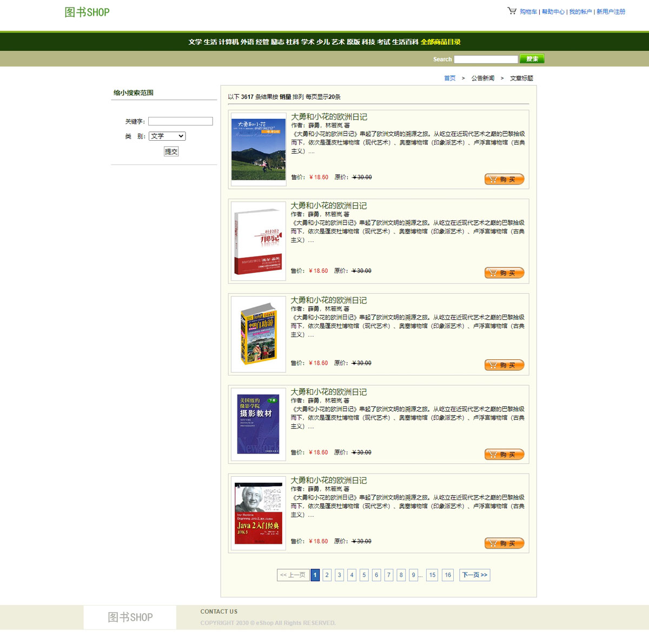
Task: Go to page 6 in pagination
Action: (376, 575)
